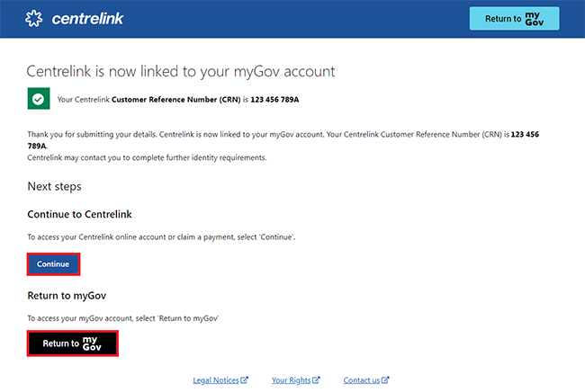Click the Centrelink star logo icon
Image resolution: width=585 pixels, height=392 pixels.
[x=34, y=19]
